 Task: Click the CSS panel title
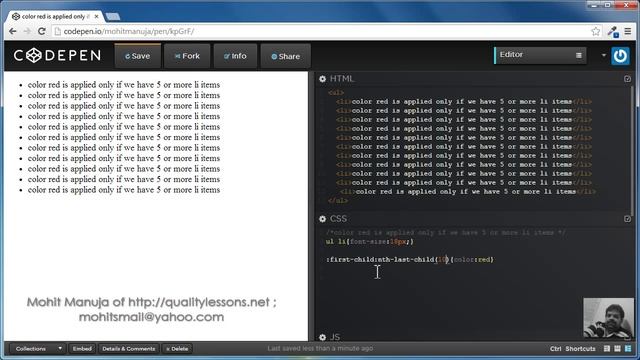[338, 219]
